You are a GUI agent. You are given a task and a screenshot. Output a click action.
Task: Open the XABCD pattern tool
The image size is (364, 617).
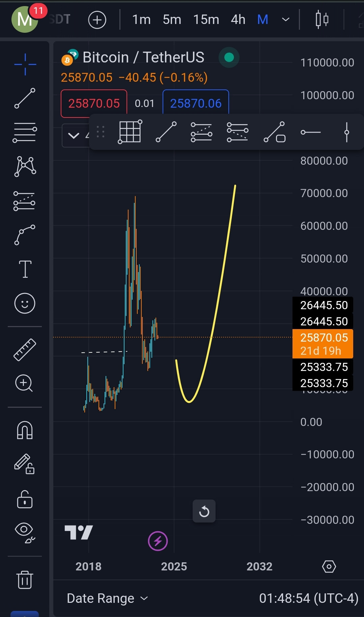pos(25,166)
